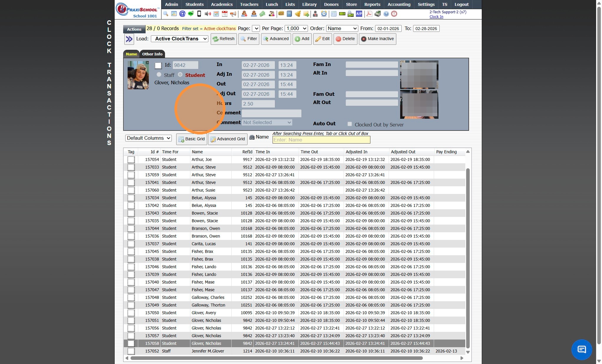Screen dimensions: 602x364
Task: Click the Clock In link
Action: click(436, 17)
